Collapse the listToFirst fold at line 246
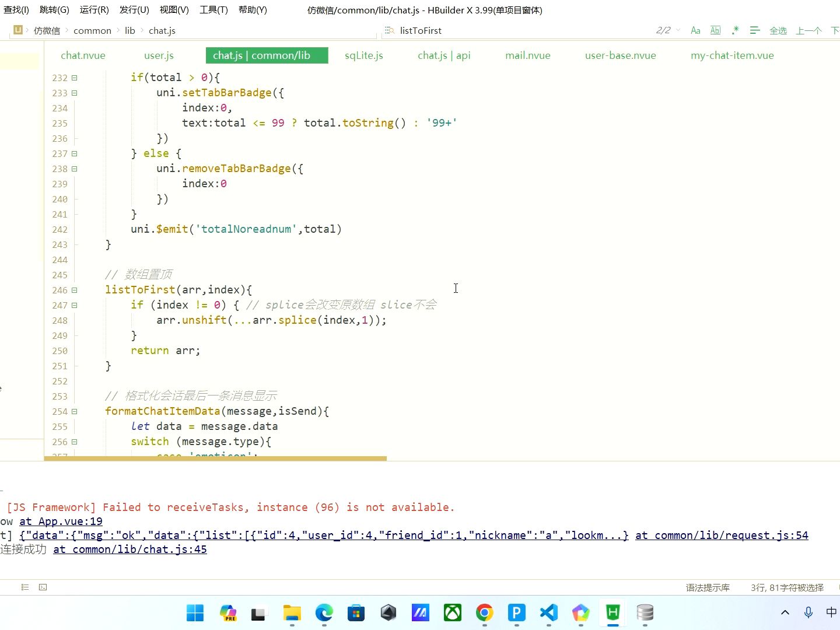The height and width of the screenshot is (630, 840). pyautogui.click(x=74, y=290)
